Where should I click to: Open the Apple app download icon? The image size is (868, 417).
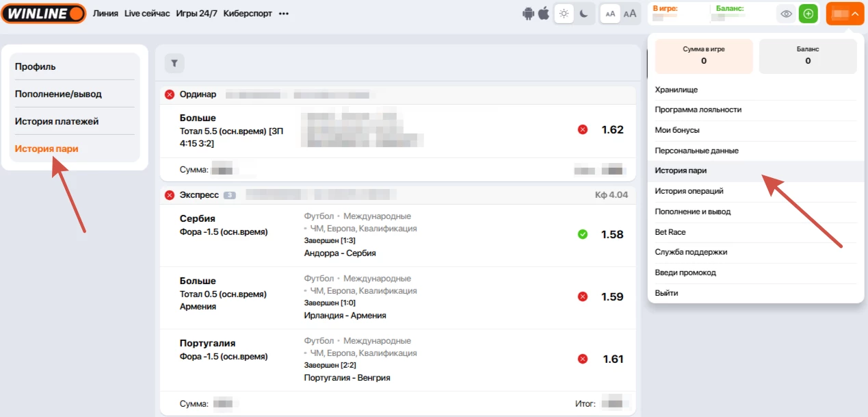click(544, 14)
